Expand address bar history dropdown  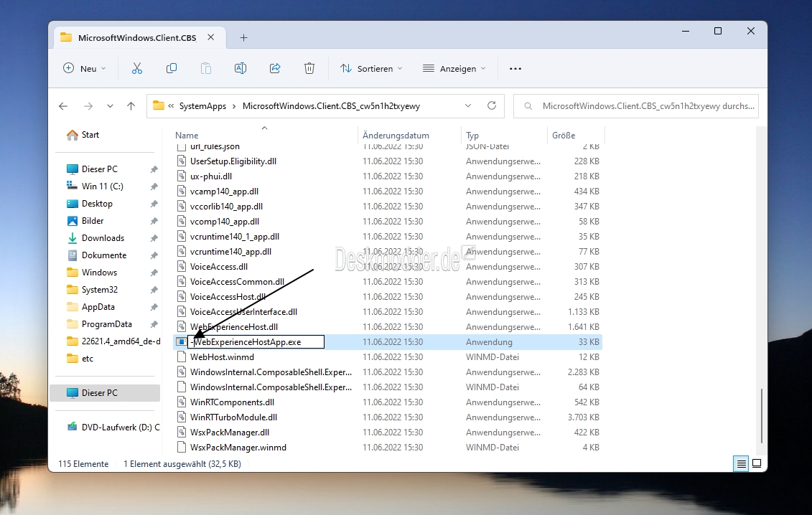(x=468, y=105)
